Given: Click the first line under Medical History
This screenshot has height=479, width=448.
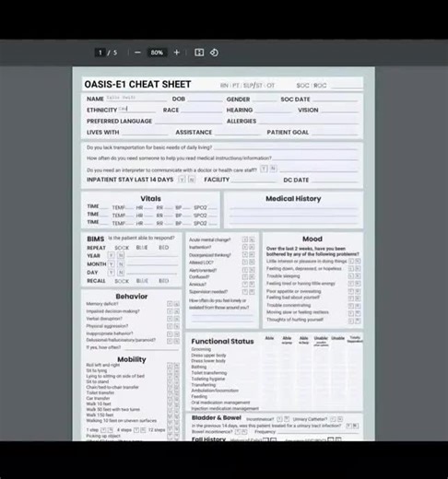Looking at the screenshot, I should tap(293, 208).
